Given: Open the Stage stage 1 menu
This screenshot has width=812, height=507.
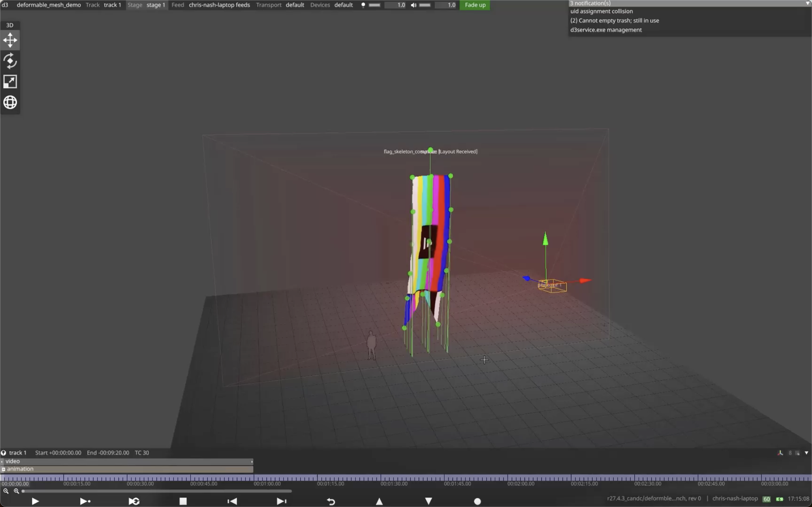Looking at the screenshot, I should (147, 5).
